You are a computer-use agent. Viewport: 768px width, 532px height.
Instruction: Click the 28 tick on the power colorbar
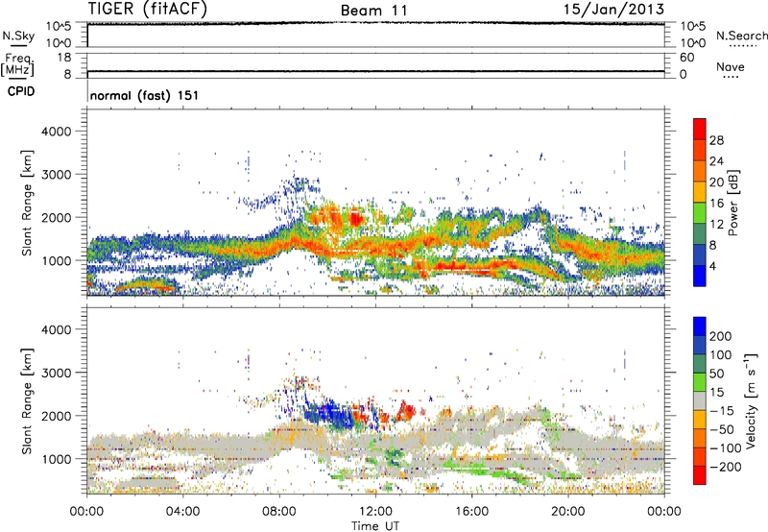click(716, 140)
